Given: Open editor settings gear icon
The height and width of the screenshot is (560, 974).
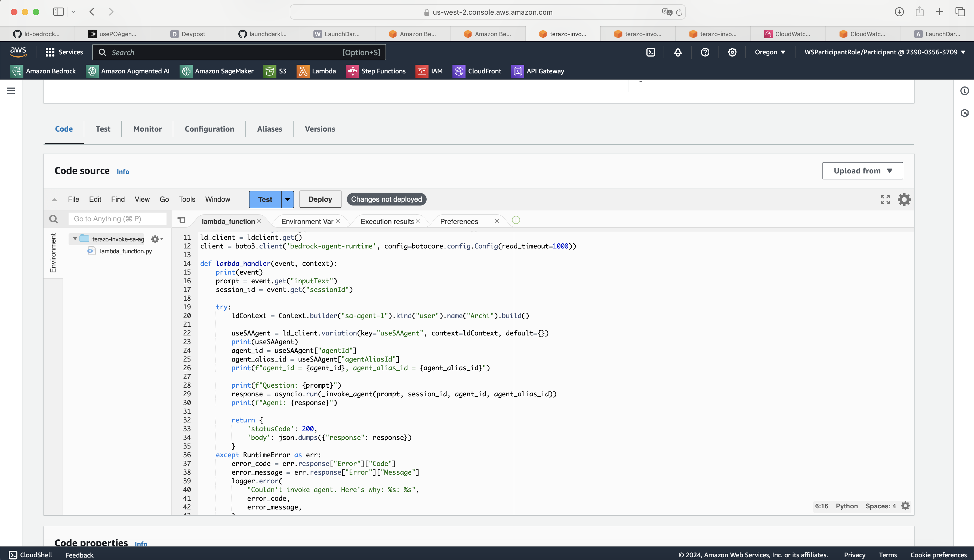Looking at the screenshot, I should (904, 199).
